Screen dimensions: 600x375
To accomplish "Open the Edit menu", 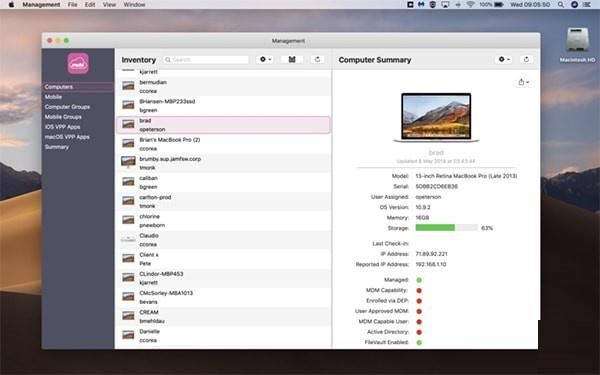I will pyautogui.click(x=90, y=5).
